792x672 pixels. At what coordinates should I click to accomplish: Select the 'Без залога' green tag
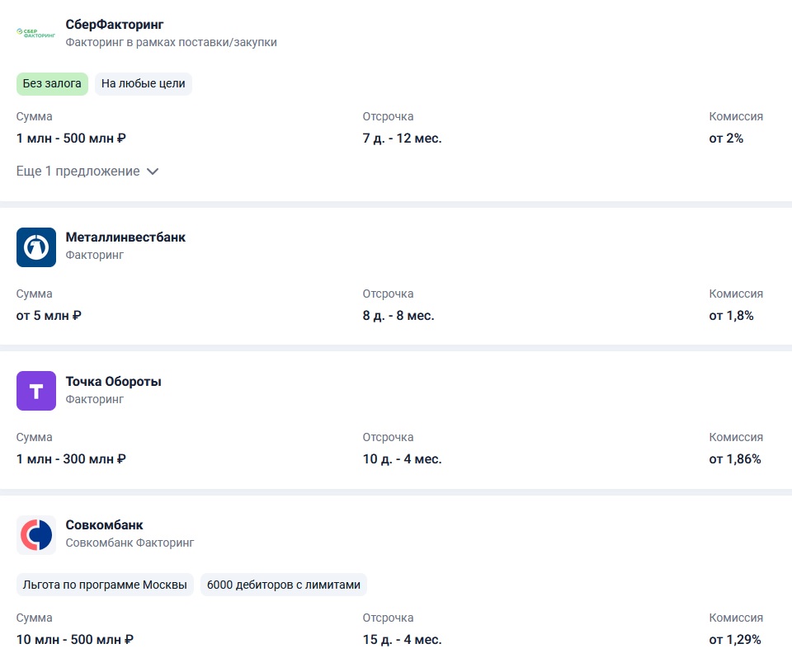pyautogui.click(x=52, y=84)
